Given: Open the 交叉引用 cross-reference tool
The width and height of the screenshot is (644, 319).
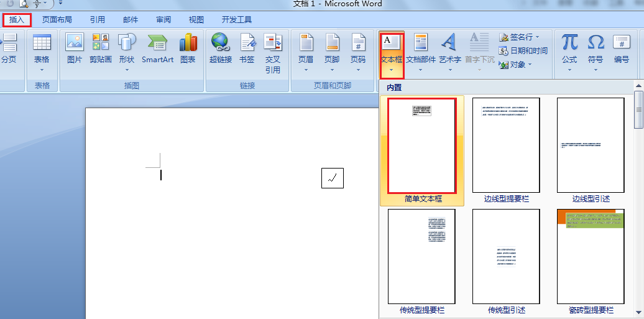Looking at the screenshot, I should click(273, 53).
